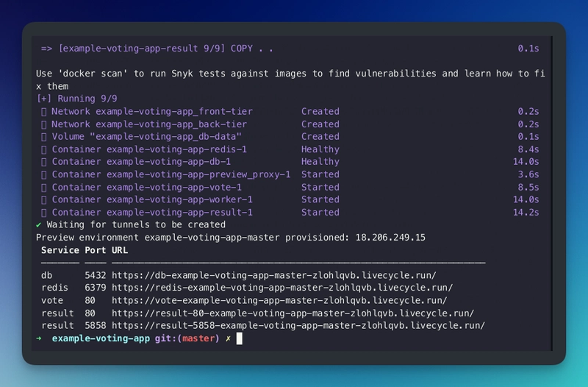Viewport: 588px width, 387px height.
Task: Click the green prompt arrow icon
Action: pos(39,338)
